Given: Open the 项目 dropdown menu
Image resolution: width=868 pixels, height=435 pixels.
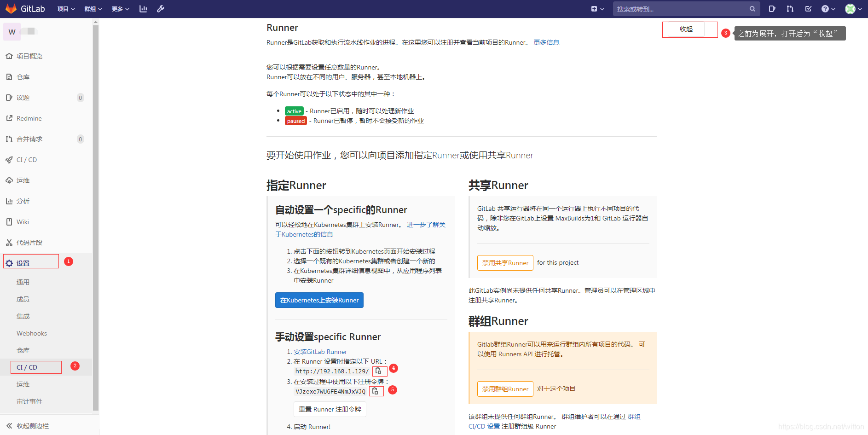Looking at the screenshot, I should click(x=66, y=9).
